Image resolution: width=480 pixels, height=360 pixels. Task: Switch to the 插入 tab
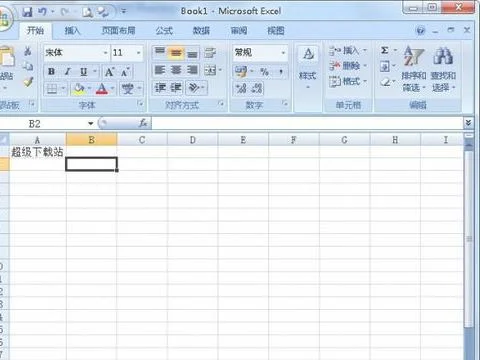tap(72, 31)
